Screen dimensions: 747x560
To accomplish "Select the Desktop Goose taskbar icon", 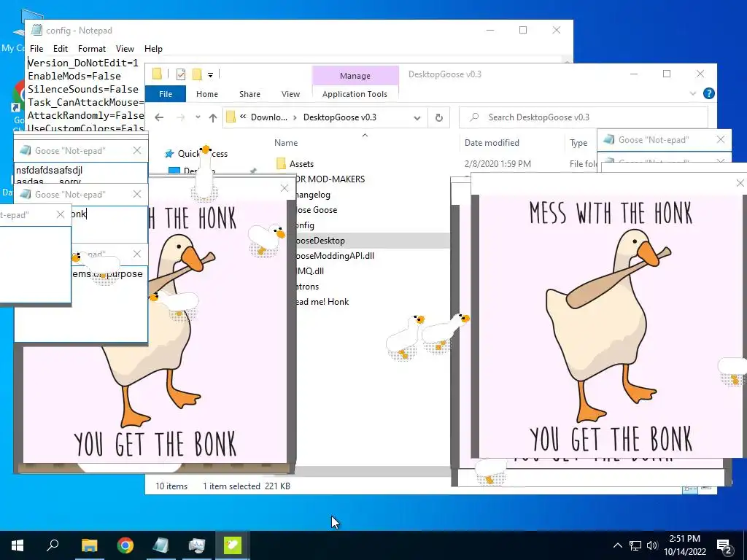I will (x=233, y=545).
